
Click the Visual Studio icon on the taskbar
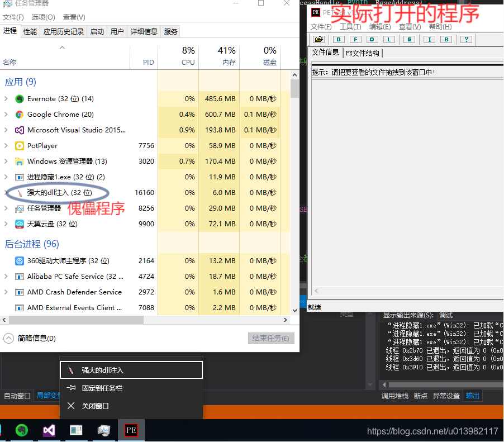pyautogui.click(x=49, y=430)
